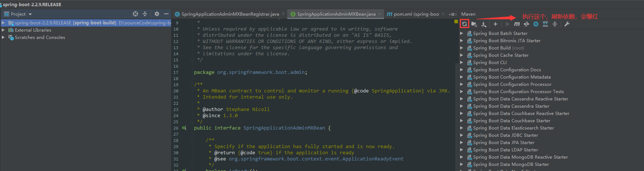Select Spring Boot Configuration Metadata
Screen dimensions: 644x171
click(x=512, y=77)
